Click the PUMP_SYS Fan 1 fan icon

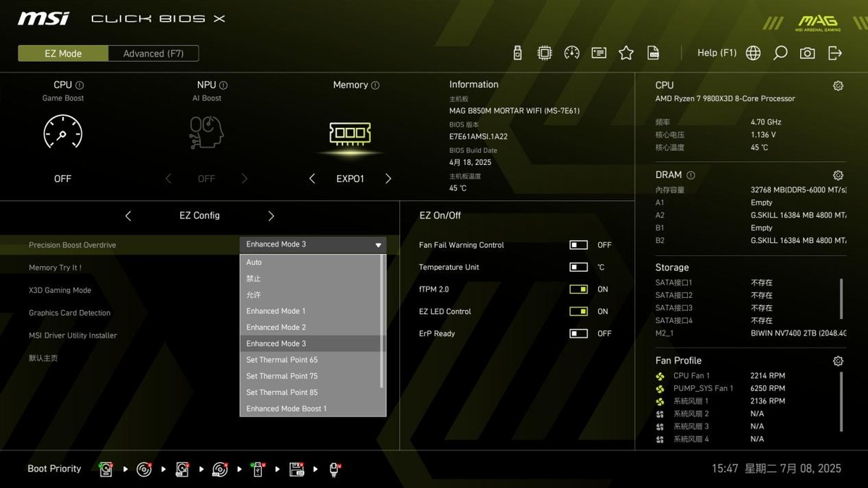pyautogui.click(x=660, y=388)
